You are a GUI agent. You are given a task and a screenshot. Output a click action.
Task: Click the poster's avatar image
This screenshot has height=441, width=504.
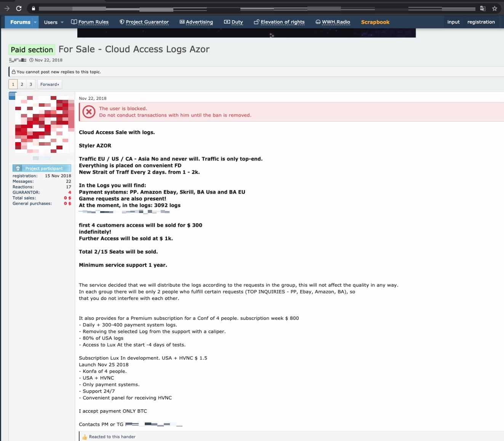[x=42, y=124]
